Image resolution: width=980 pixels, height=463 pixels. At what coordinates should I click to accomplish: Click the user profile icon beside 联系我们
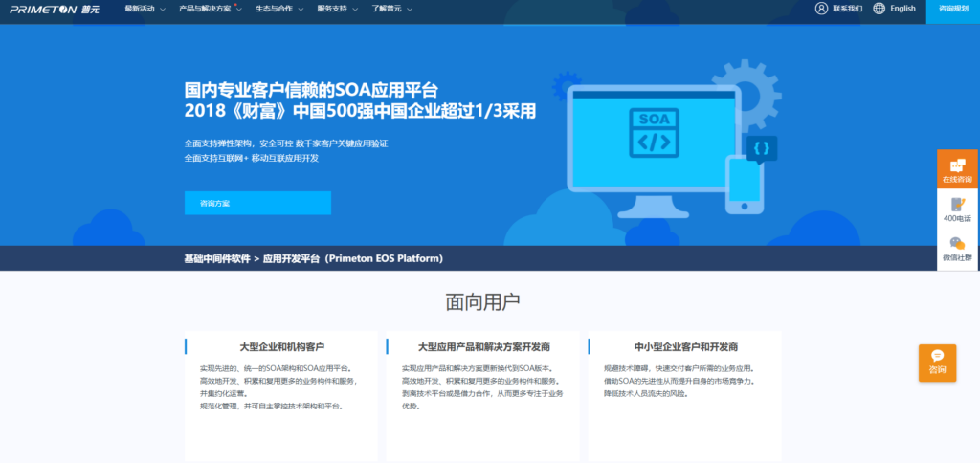tap(821, 8)
